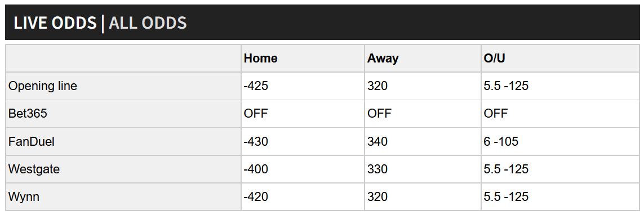Select the Away column header

coord(383,59)
